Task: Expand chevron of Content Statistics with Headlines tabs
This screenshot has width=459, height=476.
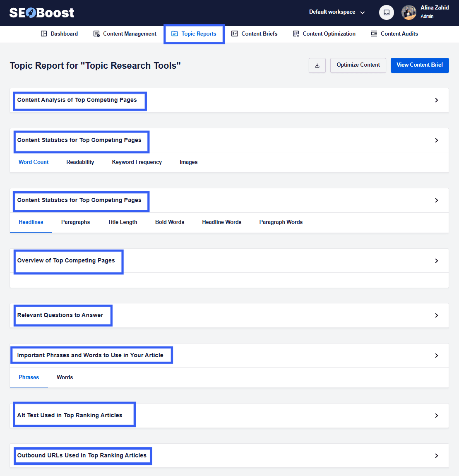Action: (437, 200)
